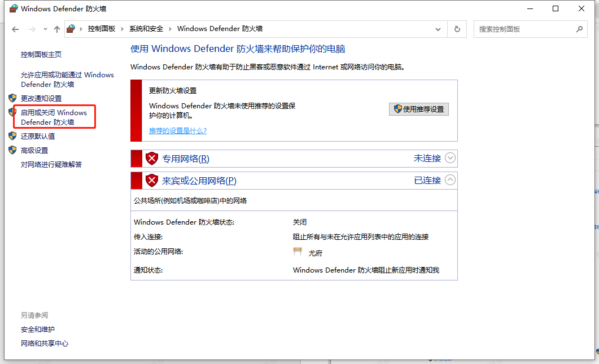Collapse the 来宾或公用网络 section chevron
The height and width of the screenshot is (364, 599).
(x=451, y=180)
